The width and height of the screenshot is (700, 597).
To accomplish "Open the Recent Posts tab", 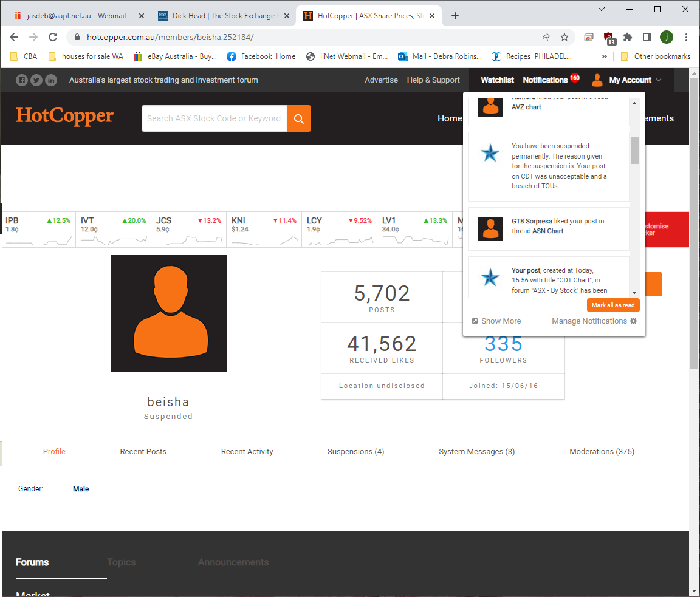I will click(x=143, y=451).
